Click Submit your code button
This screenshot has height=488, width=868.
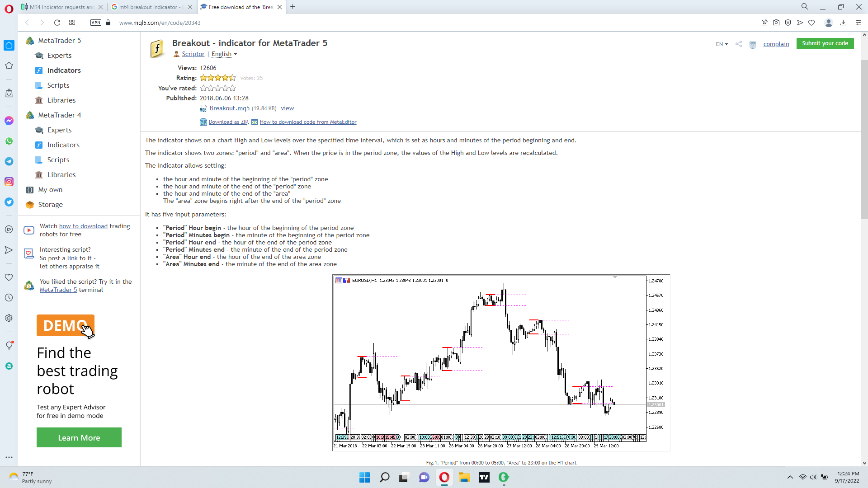pos(825,43)
